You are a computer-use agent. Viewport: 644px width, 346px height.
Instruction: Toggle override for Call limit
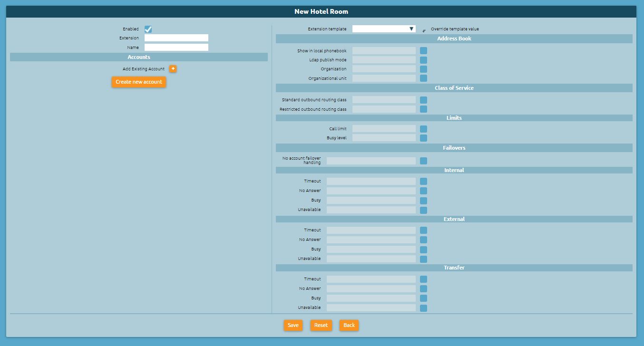[x=423, y=129]
